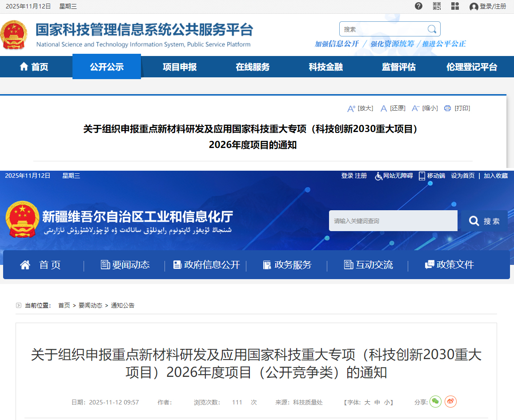Click the 通知公告 breadcrumb link
This screenshot has width=514, height=420.
123,305
